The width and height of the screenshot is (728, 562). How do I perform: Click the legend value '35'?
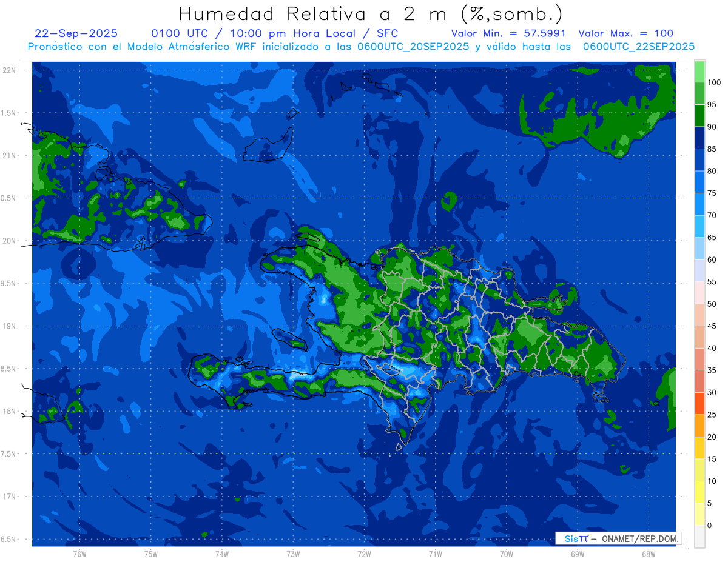click(712, 370)
